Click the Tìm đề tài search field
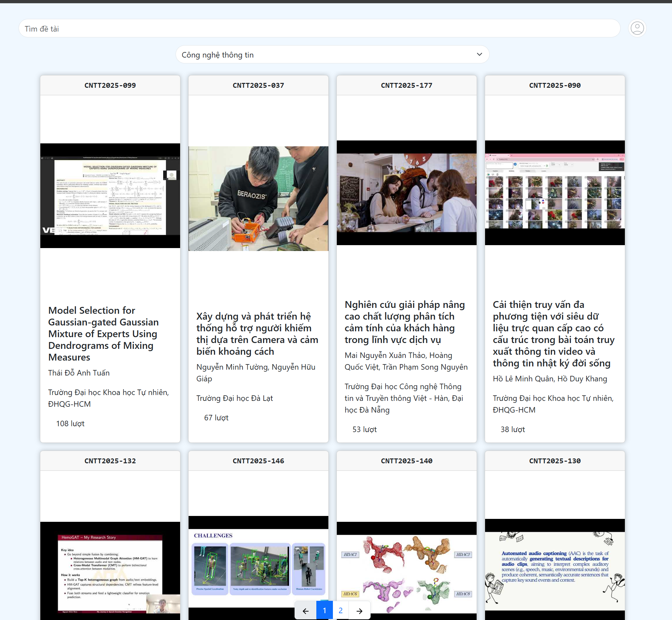 [x=319, y=29]
